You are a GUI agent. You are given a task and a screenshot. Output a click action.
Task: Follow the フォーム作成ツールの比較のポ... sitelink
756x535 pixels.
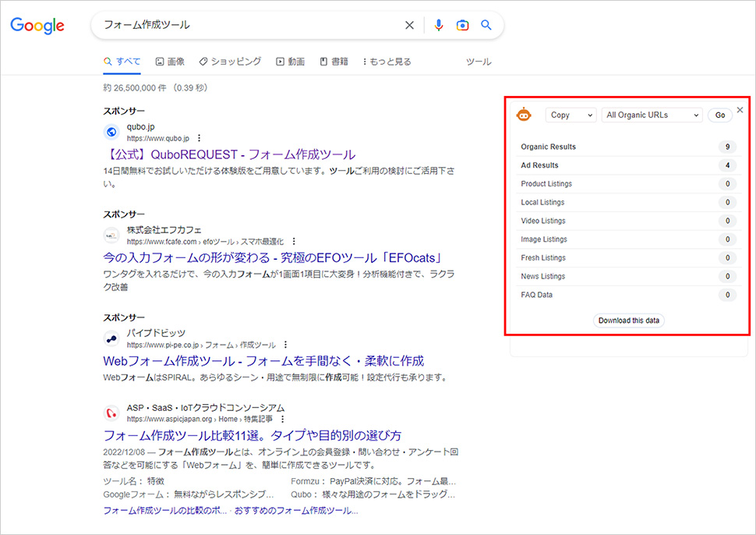pyautogui.click(x=165, y=510)
